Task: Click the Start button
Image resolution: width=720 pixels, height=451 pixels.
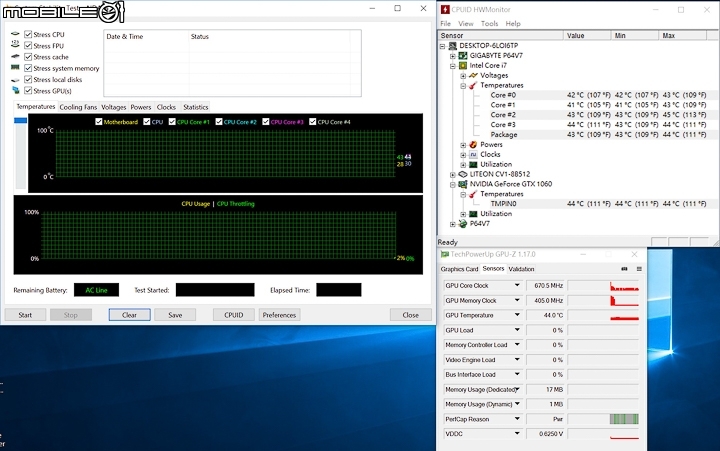Action: (x=25, y=315)
